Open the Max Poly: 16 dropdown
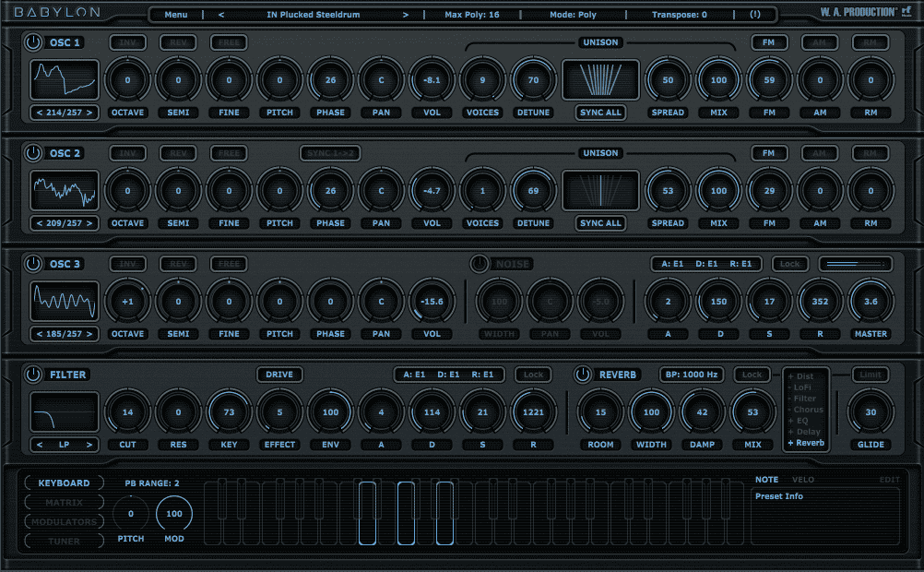Screen dimensions: 924x572 tap(472, 14)
